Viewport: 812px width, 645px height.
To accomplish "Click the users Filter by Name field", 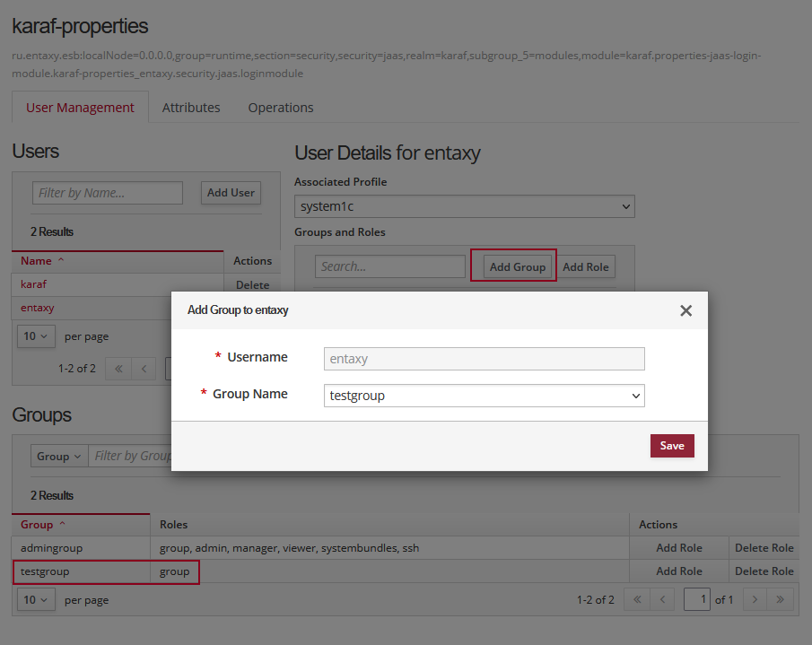I will click(x=108, y=193).
